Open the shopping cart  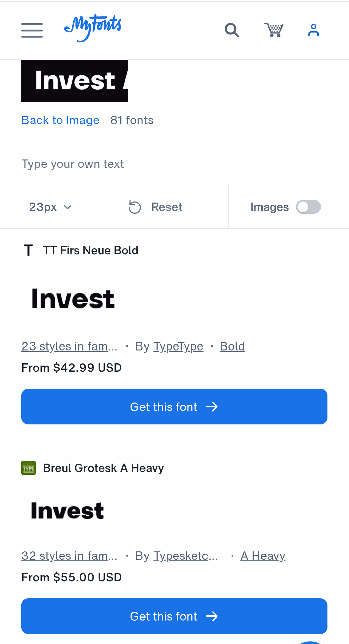(274, 30)
